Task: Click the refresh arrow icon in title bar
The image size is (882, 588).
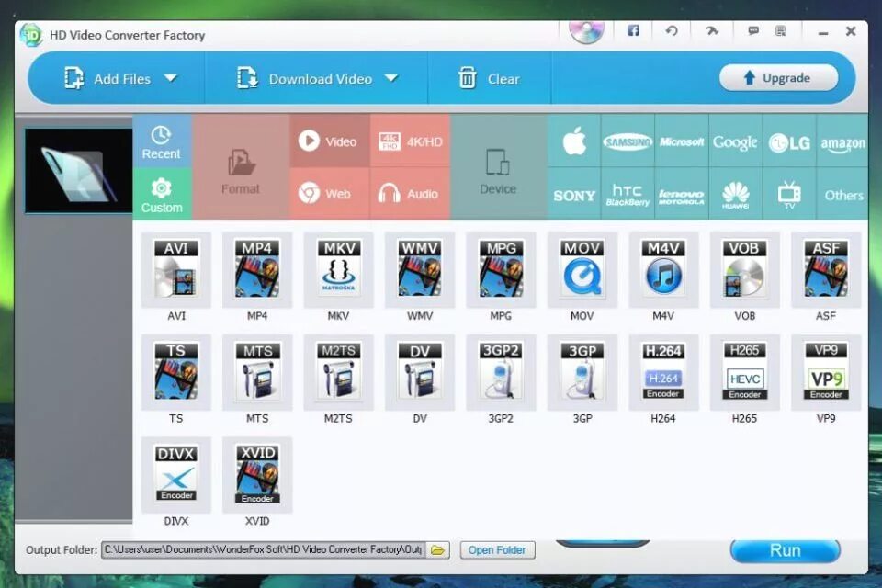Action: pos(672,30)
